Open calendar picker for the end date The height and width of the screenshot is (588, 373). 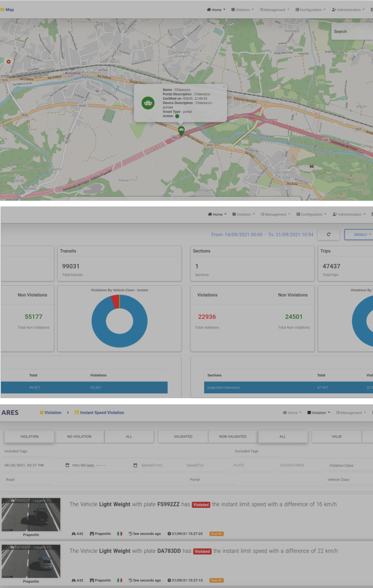tap(136, 465)
